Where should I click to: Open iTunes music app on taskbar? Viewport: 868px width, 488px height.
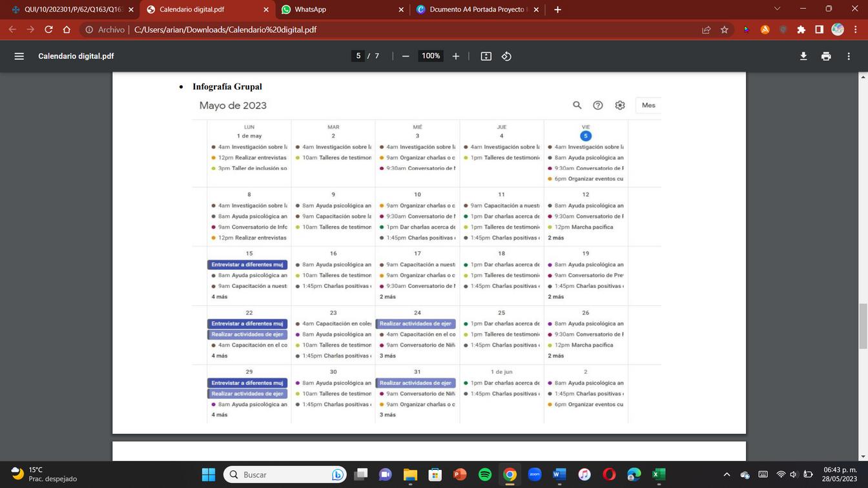[584, 474]
